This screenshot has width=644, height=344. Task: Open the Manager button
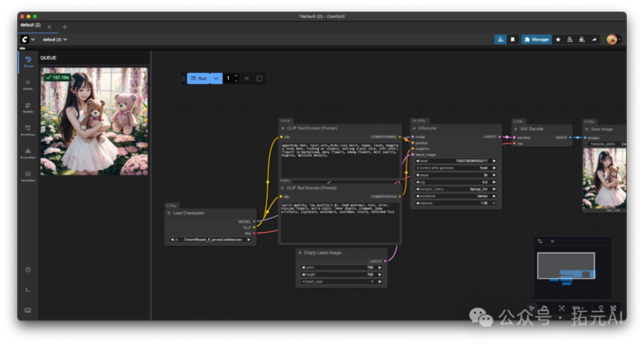point(537,40)
